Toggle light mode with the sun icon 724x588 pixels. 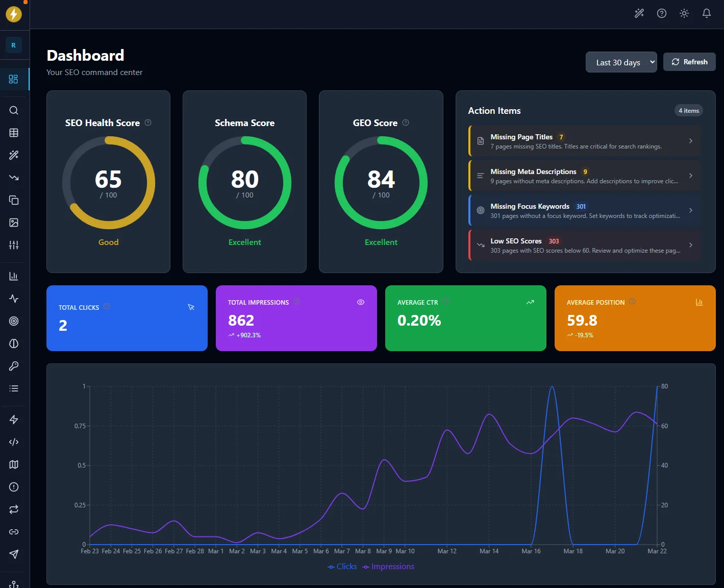point(684,13)
